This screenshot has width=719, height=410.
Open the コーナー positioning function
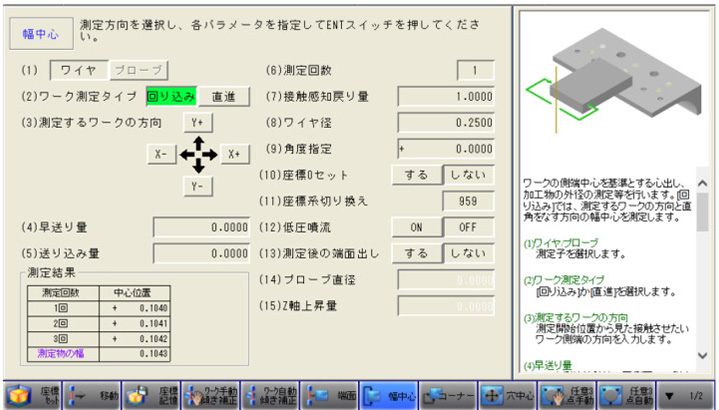[x=448, y=395]
